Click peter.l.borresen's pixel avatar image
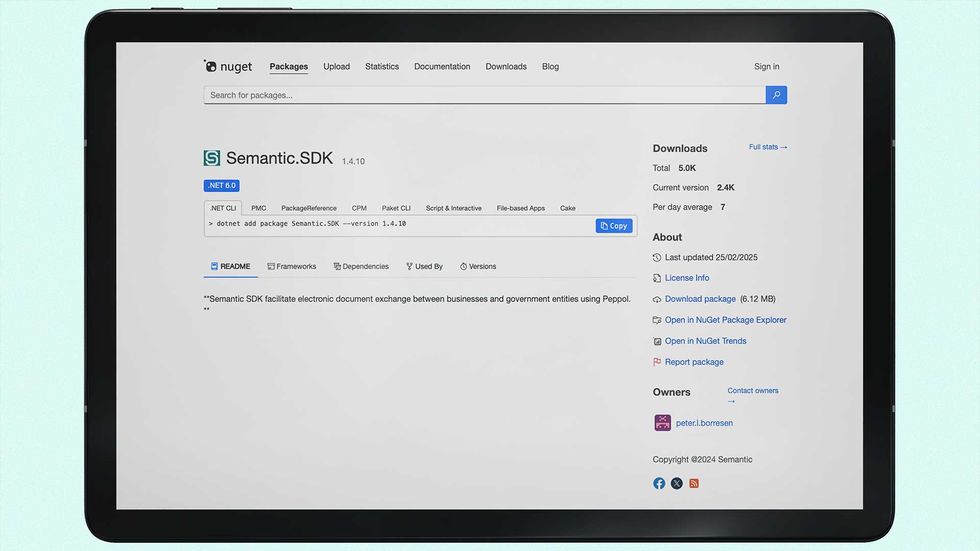This screenshot has height=551, width=980. point(663,423)
